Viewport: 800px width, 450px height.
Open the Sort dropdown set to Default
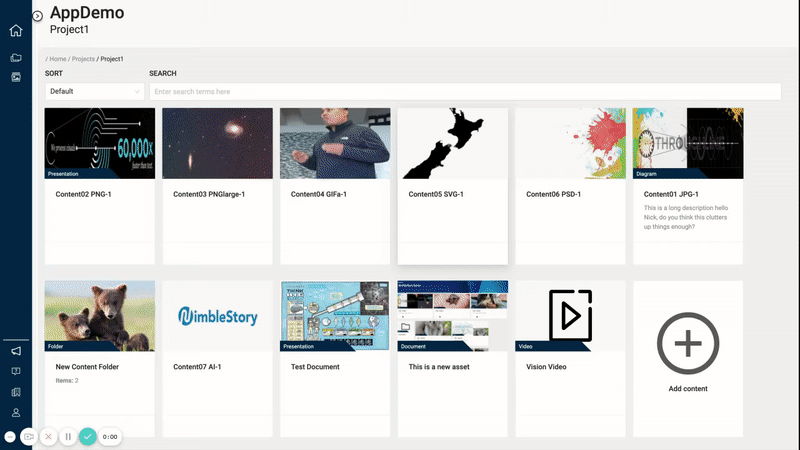point(94,91)
